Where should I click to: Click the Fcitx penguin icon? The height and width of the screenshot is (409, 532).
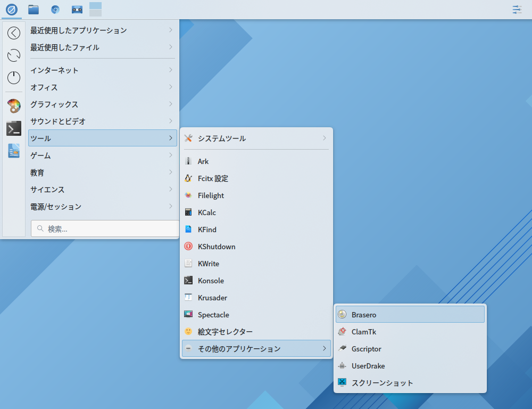(x=188, y=178)
